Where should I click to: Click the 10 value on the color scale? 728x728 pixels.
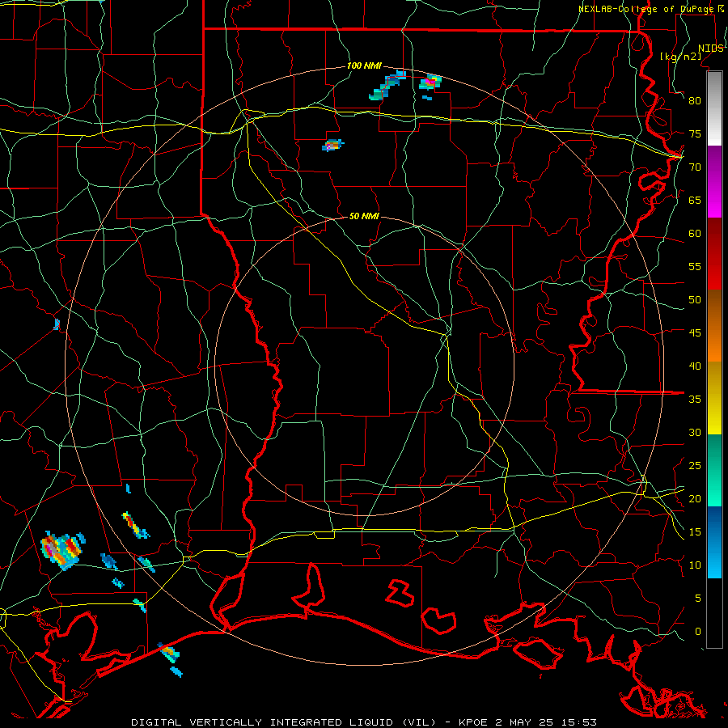[695, 565]
